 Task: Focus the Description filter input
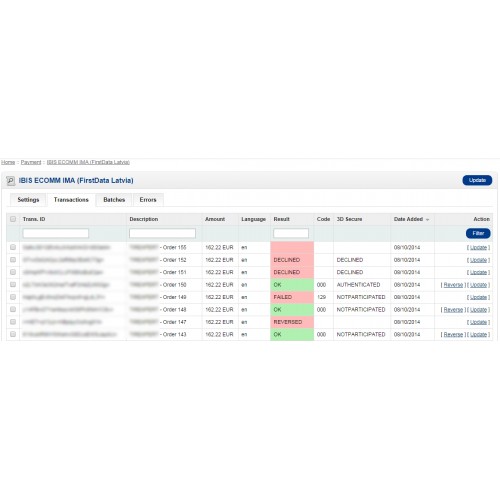162,233
